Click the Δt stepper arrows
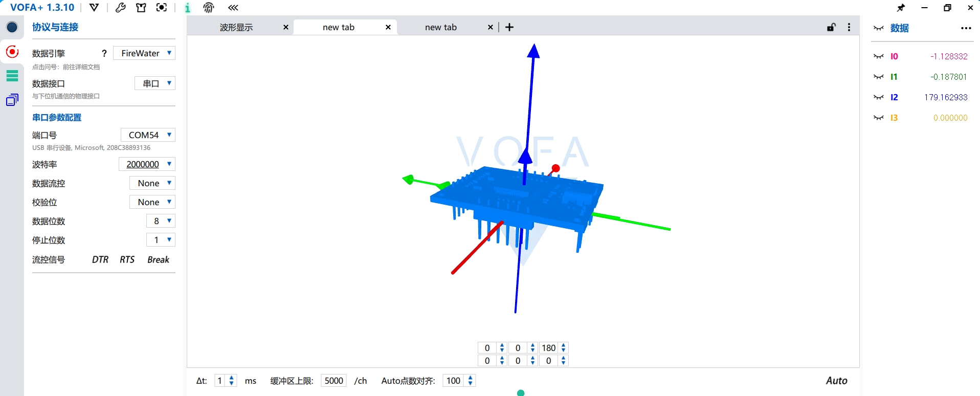Image resolution: width=980 pixels, height=396 pixels. (x=232, y=381)
